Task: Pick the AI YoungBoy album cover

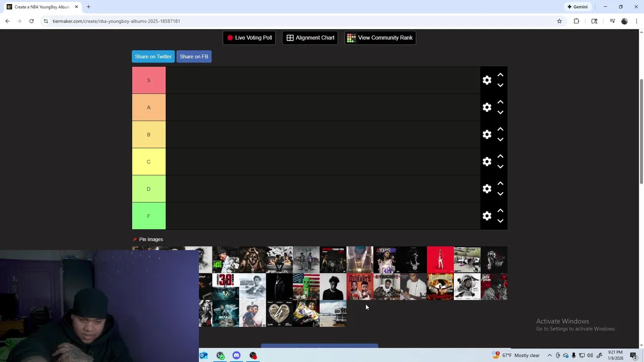Action: click(x=386, y=259)
